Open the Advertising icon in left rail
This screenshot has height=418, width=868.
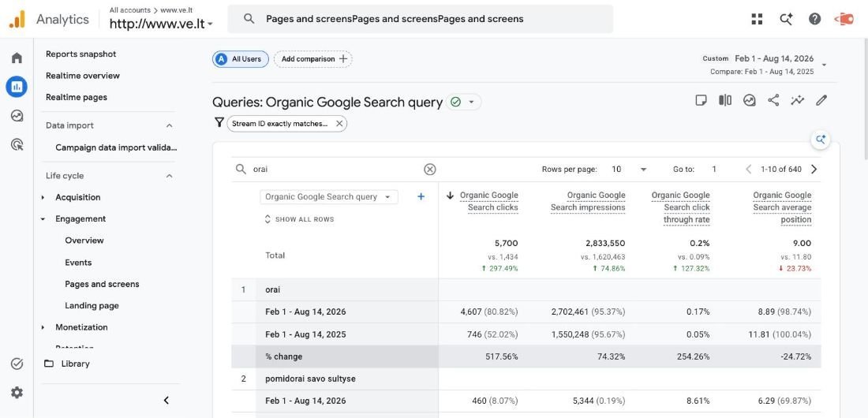[x=17, y=145]
